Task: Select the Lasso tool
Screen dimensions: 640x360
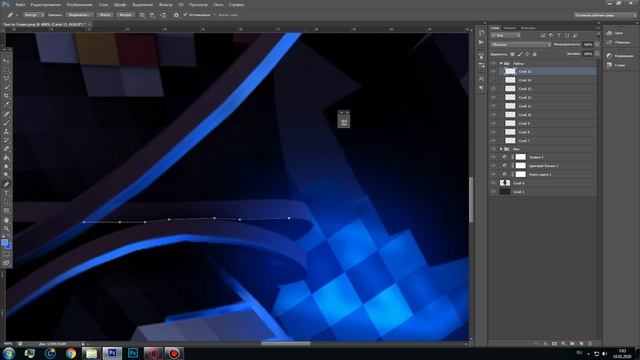Action: tap(6, 78)
